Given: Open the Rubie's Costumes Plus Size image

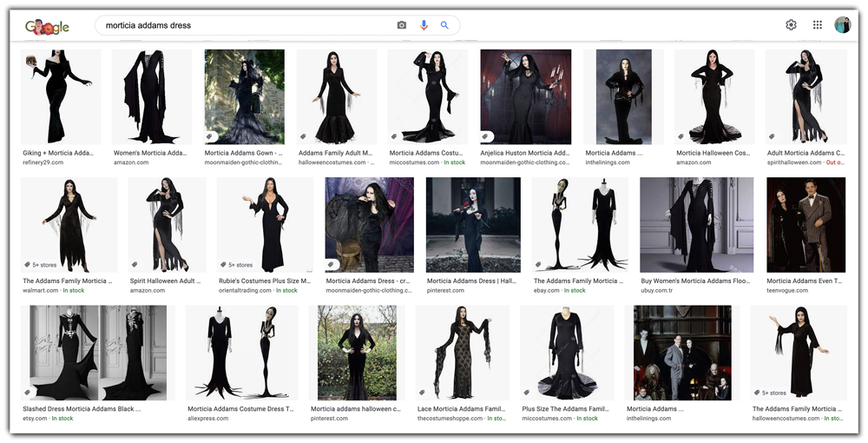Looking at the screenshot, I should [265, 225].
